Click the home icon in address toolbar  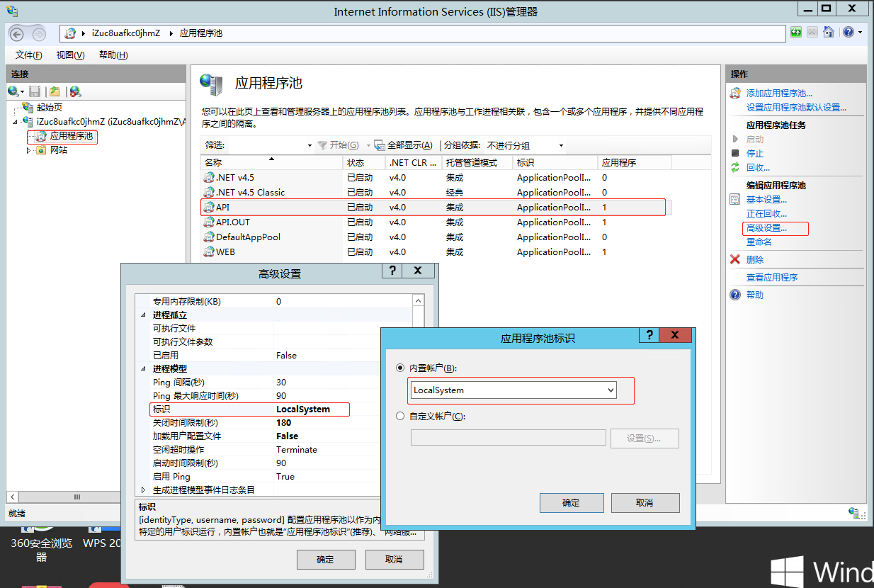(x=828, y=33)
